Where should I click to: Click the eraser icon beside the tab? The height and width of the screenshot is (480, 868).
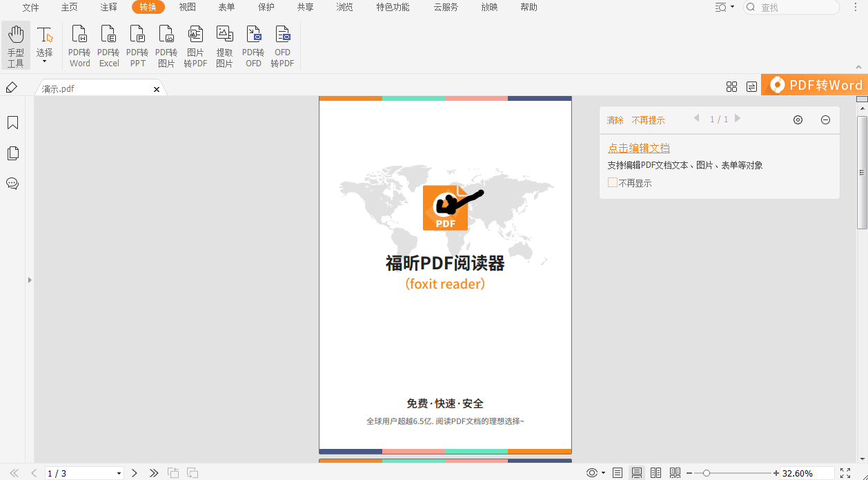[x=11, y=87]
